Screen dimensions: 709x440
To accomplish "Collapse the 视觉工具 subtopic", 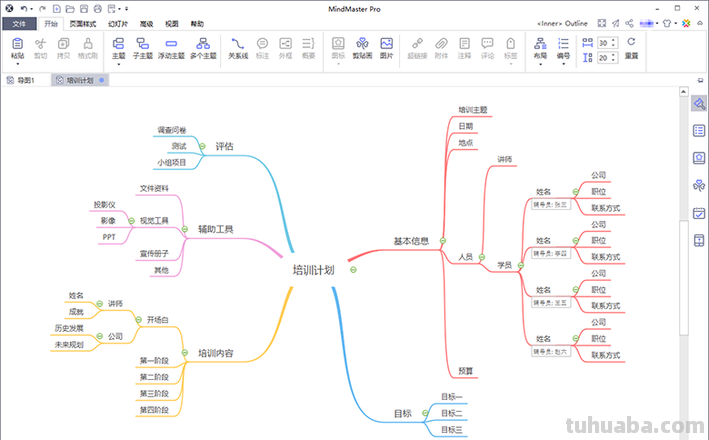I will click(x=131, y=221).
